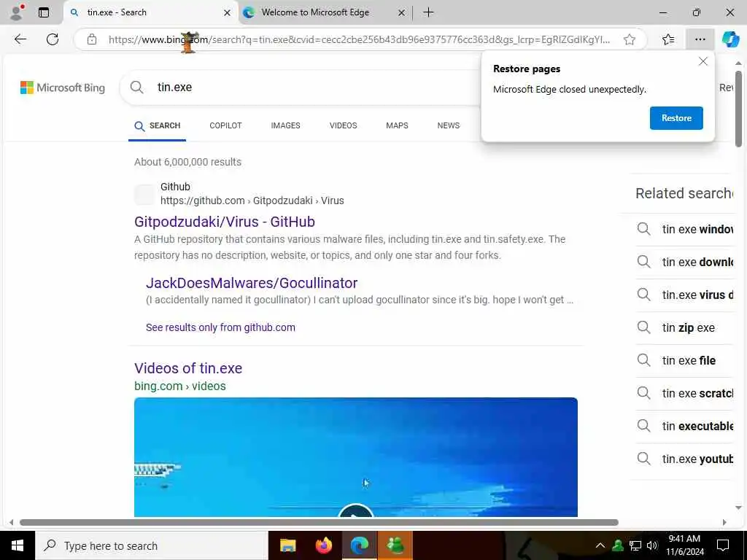Show hidden system tray icons

pyautogui.click(x=600, y=545)
